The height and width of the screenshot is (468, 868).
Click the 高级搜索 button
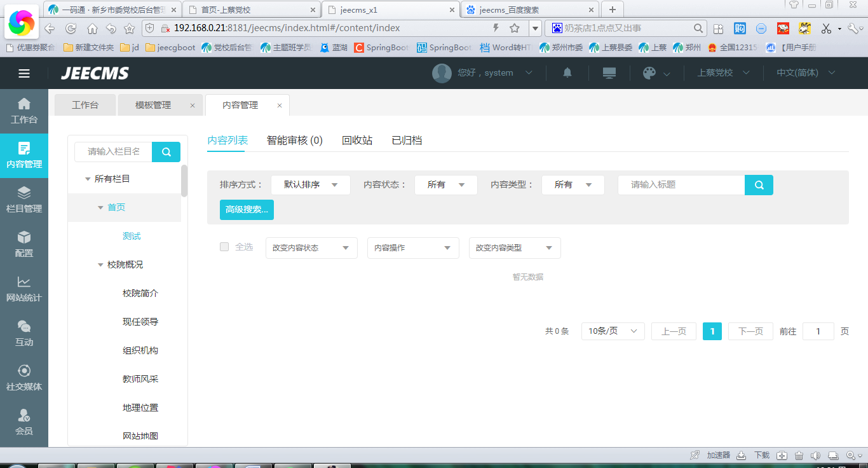247,210
